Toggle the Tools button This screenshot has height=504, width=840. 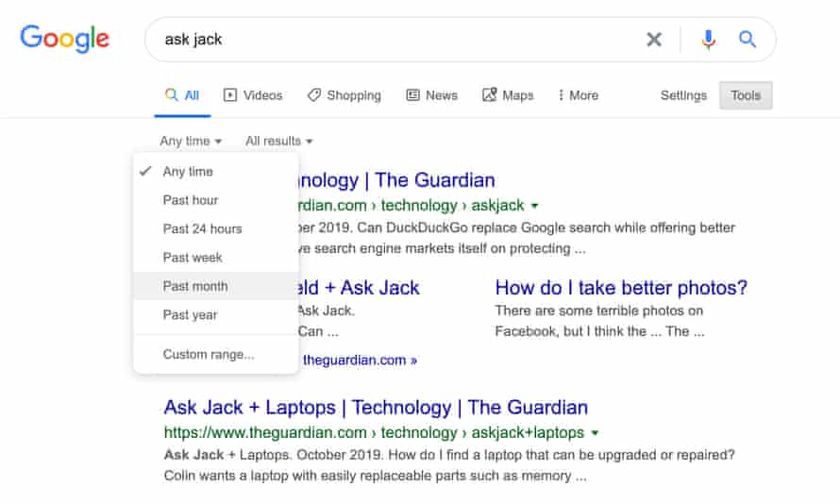tap(746, 95)
